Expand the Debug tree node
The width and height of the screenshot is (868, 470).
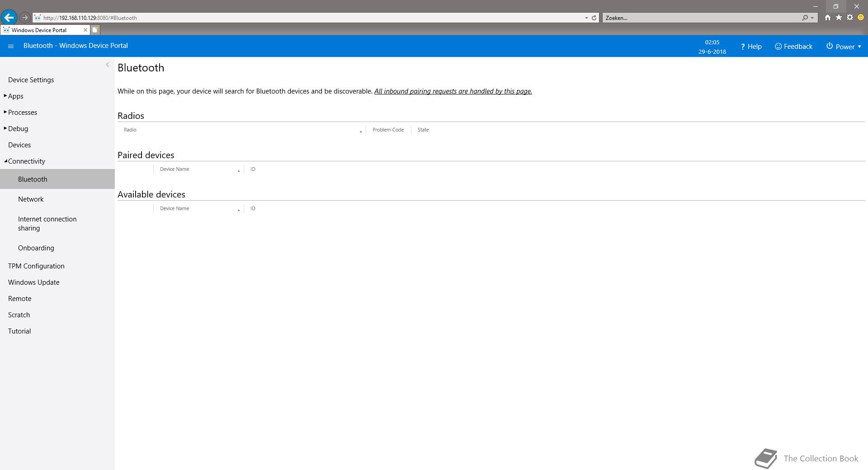[5, 128]
